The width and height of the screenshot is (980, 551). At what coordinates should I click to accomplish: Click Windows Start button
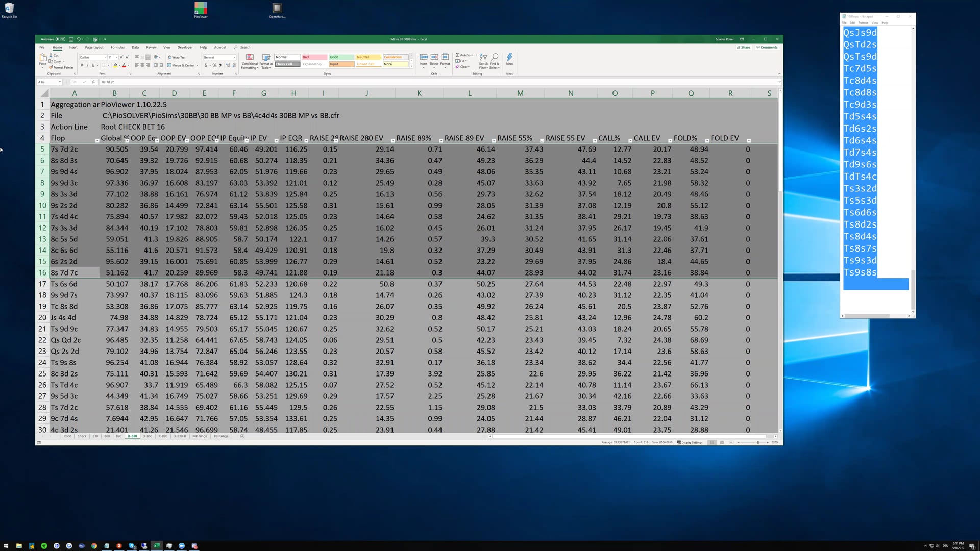6,545
